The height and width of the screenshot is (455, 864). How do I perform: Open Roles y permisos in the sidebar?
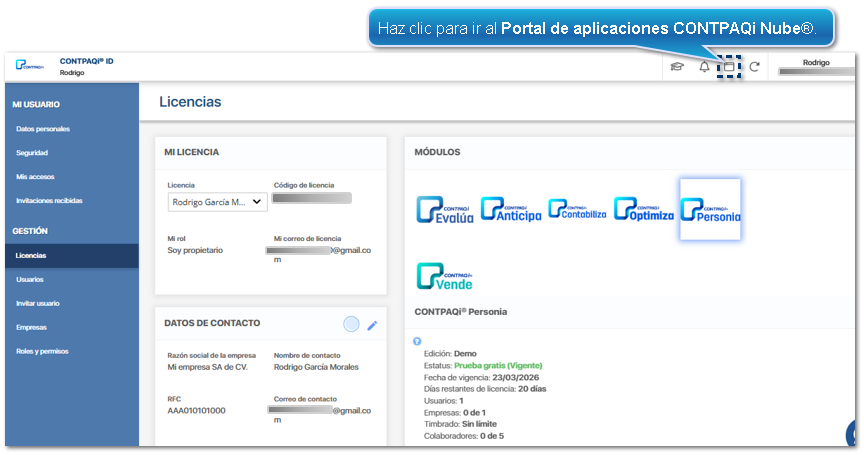pyautogui.click(x=42, y=351)
